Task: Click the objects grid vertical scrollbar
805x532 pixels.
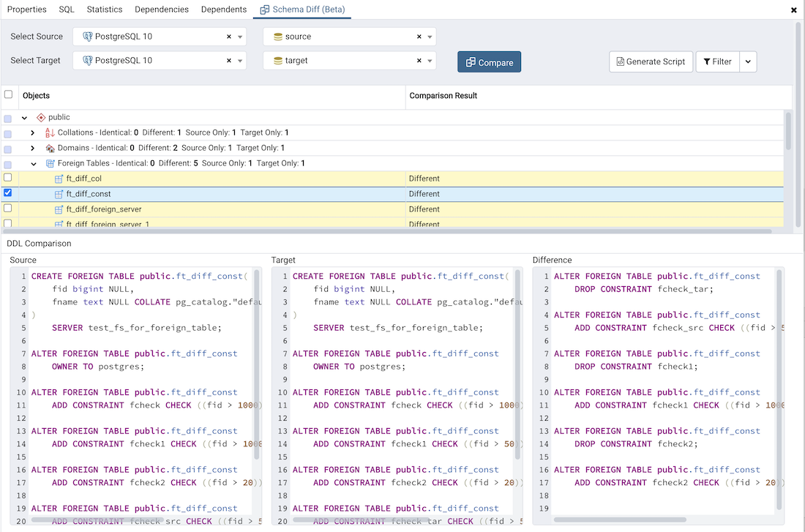Action: pyautogui.click(x=788, y=131)
